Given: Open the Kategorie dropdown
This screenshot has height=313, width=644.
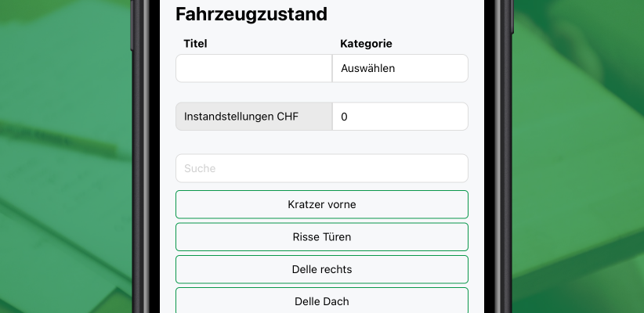Looking at the screenshot, I should tap(400, 68).
